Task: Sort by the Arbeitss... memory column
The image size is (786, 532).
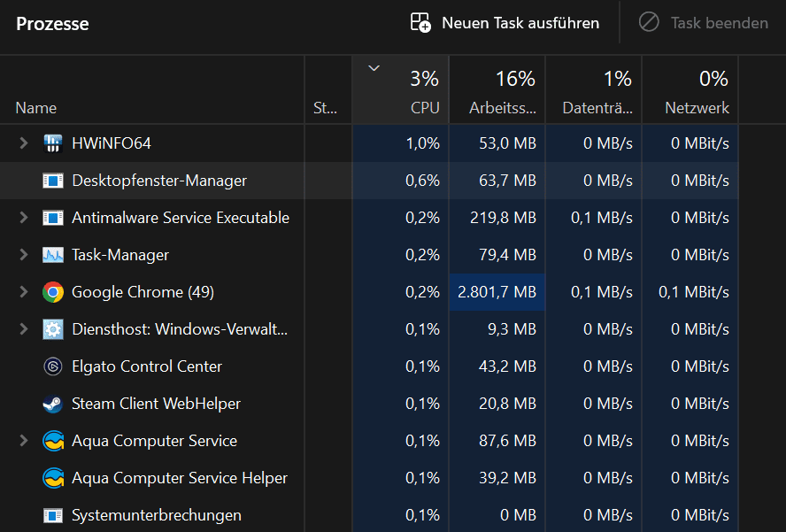Action: [x=497, y=89]
